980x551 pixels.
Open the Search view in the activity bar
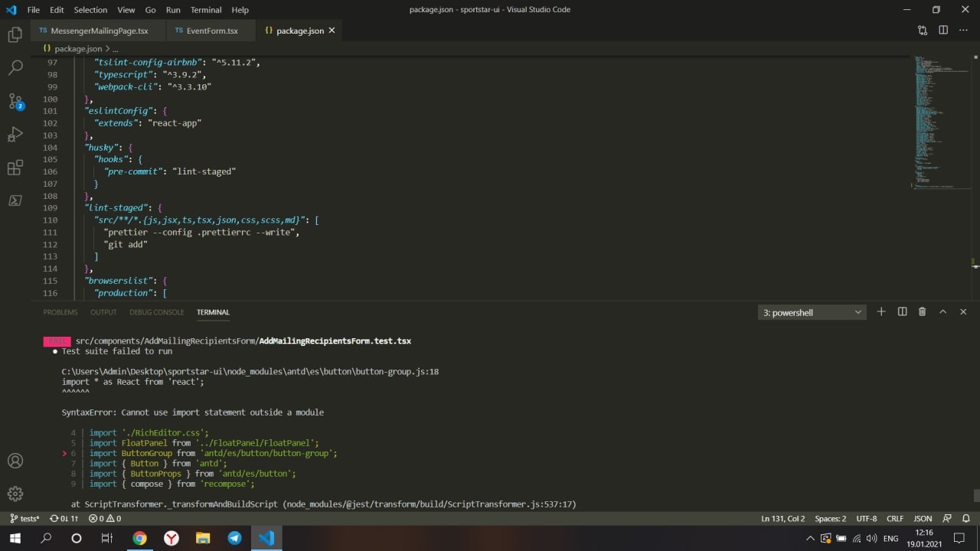(15, 67)
